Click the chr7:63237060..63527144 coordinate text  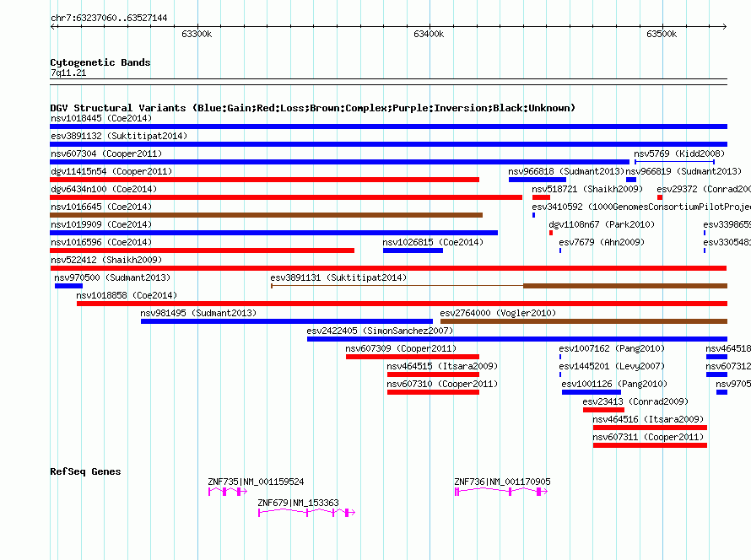[109, 19]
